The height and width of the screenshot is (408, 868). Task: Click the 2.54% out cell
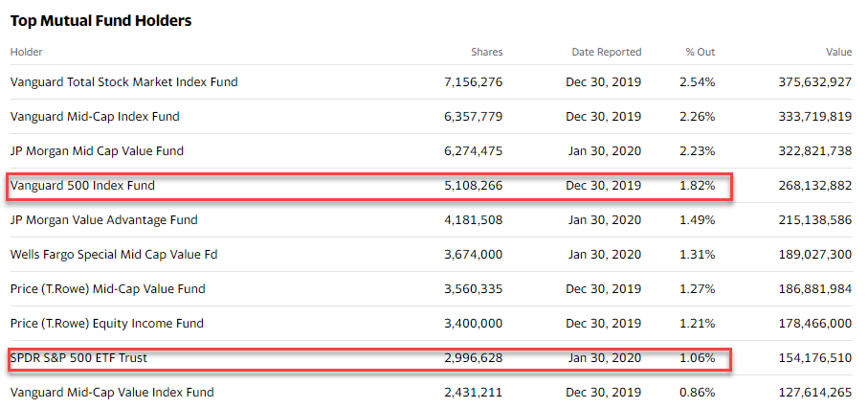pyautogui.click(x=697, y=82)
